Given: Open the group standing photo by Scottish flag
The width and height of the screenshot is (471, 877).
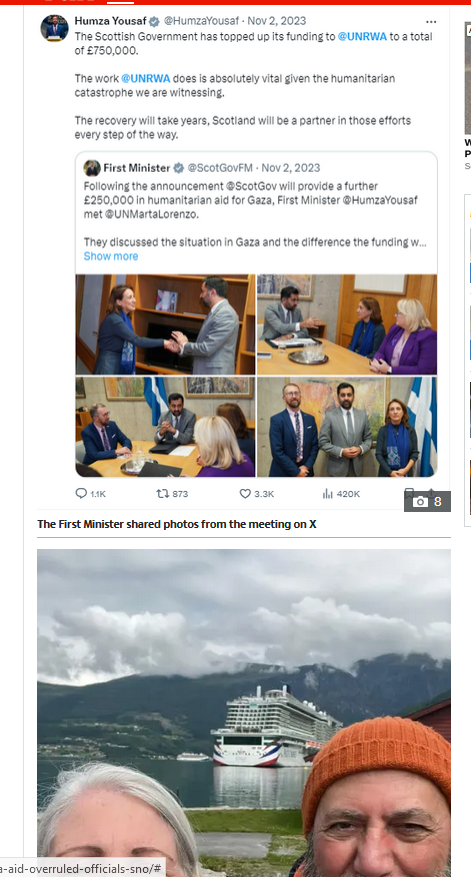Looking at the screenshot, I should pyautogui.click(x=347, y=427).
